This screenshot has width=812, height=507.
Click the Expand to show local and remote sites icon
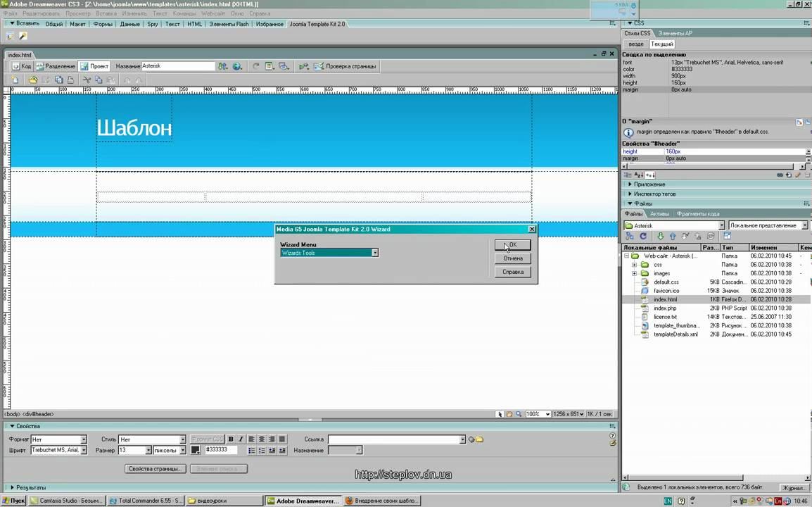coord(727,236)
